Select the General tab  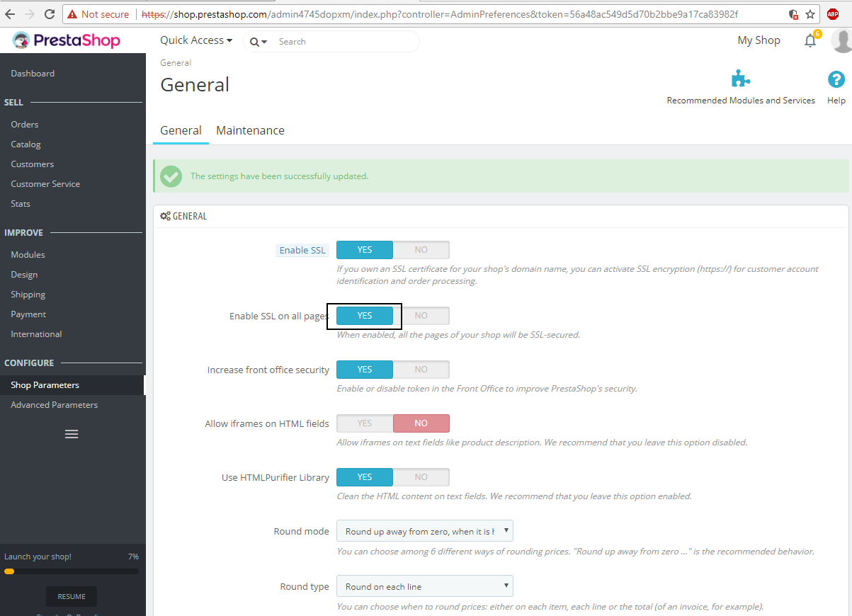pyautogui.click(x=181, y=131)
